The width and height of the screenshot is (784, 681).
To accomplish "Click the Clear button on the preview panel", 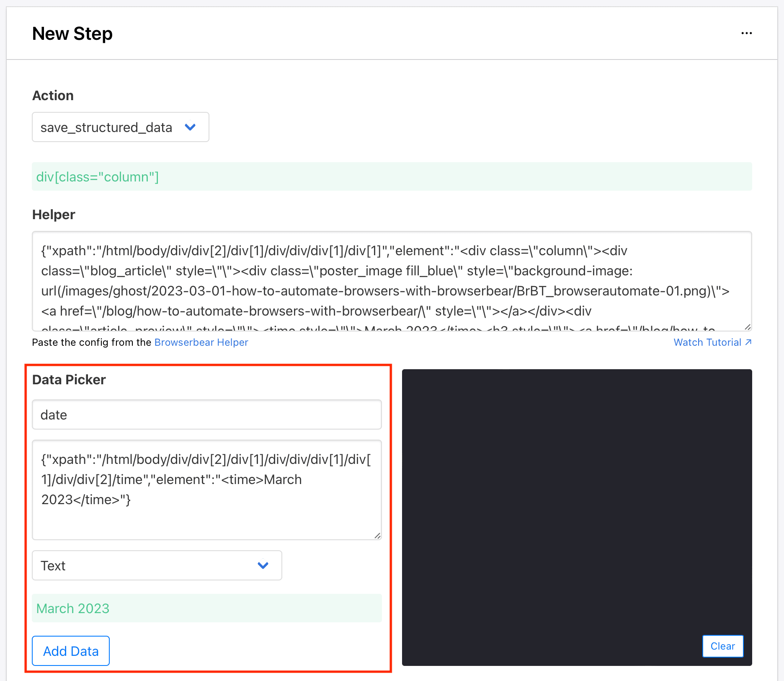I will [x=722, y=646].
